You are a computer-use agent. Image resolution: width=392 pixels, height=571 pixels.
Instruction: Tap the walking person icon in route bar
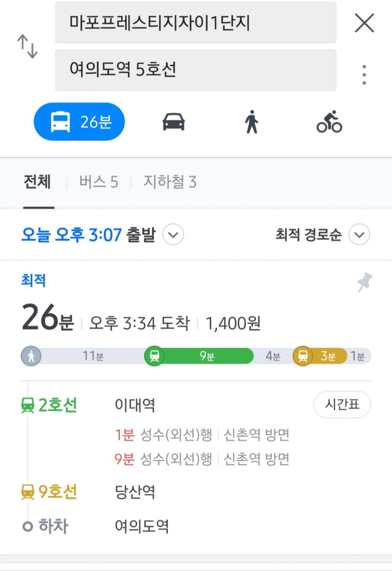31,356
